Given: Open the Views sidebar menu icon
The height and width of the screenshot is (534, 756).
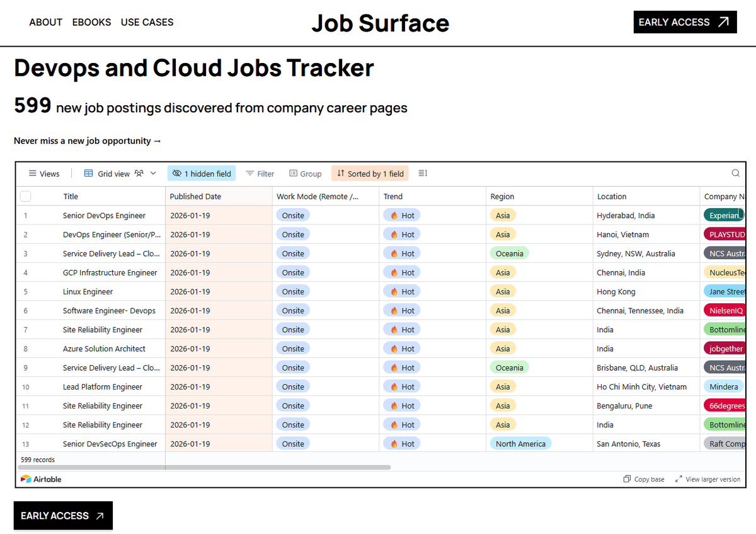Looking at the screenshot, I should pos(33,173).
